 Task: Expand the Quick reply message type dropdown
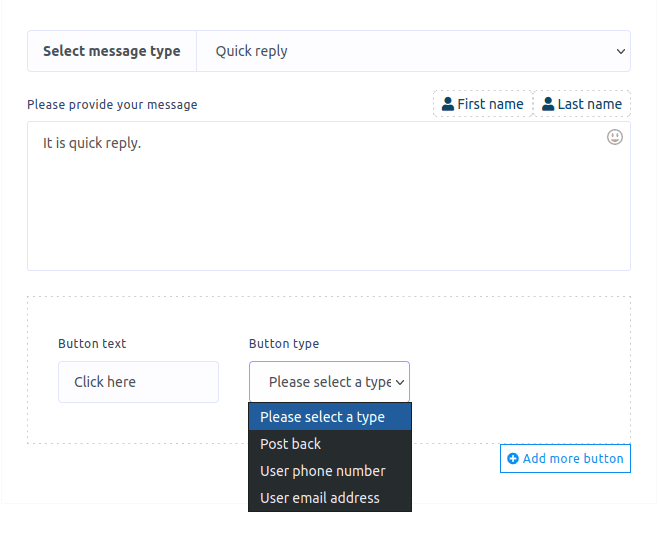coord(412,51)
